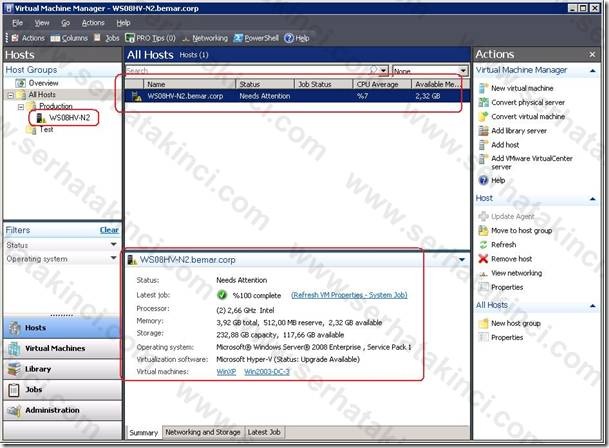The height and width of the screenshot is (448, 609).
Task: Click the Convert physical server icon
Action: point(483,102)
